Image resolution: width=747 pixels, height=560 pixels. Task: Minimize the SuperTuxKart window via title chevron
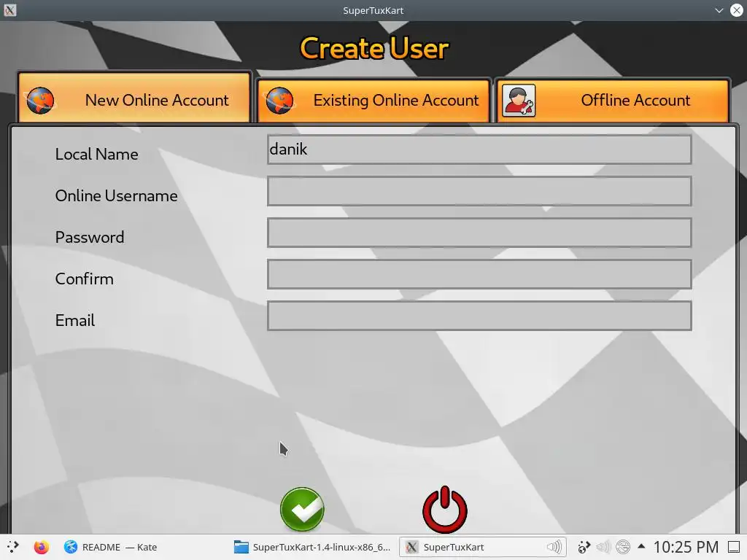click(719, 10)
